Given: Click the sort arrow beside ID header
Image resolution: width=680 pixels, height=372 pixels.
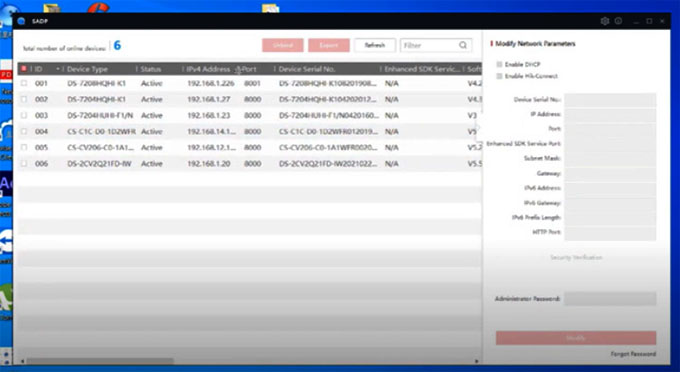Looking at the screenshot, I should pyautogui.click(x=58, y=69).
